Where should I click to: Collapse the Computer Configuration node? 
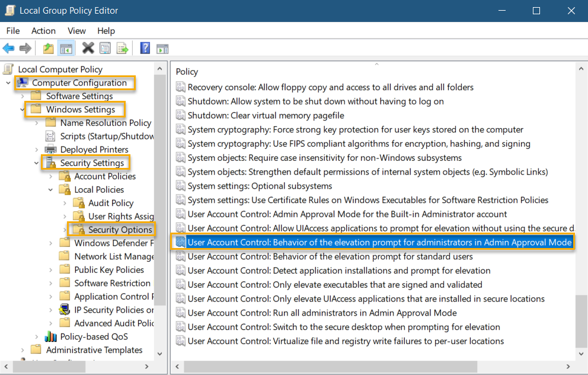(x=8, y=82)
